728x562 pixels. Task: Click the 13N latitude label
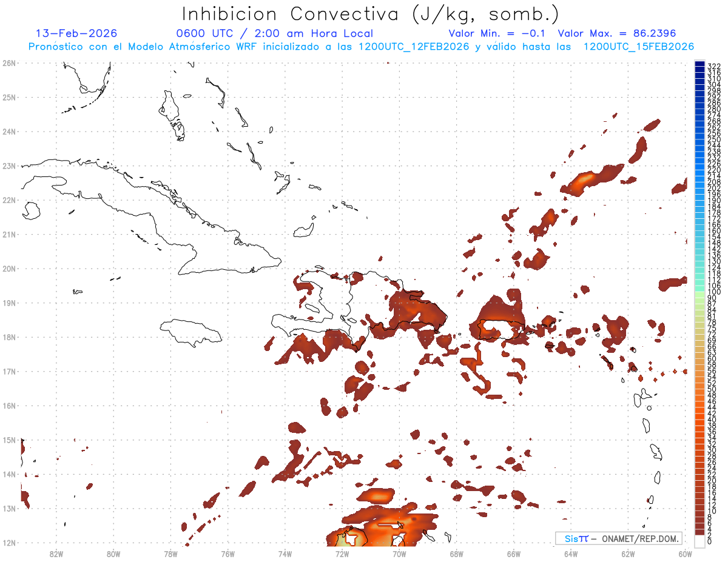9,508
